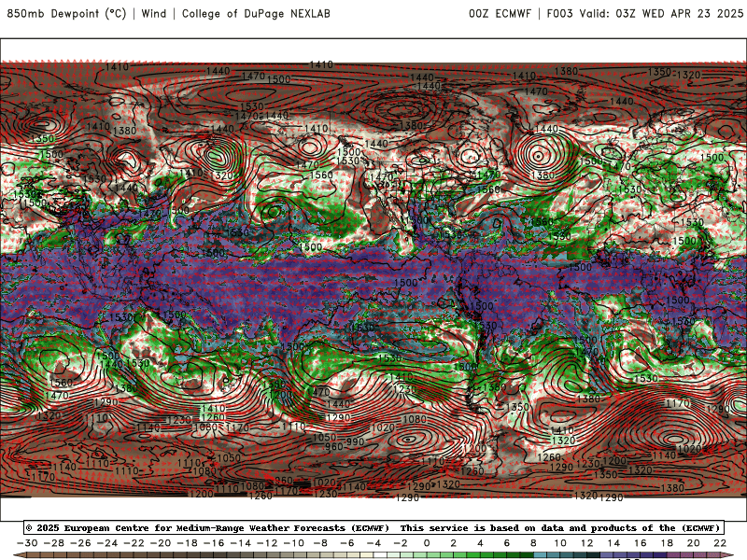
Task: Click the -28 value on the color scale
Action: click(54, 543)
